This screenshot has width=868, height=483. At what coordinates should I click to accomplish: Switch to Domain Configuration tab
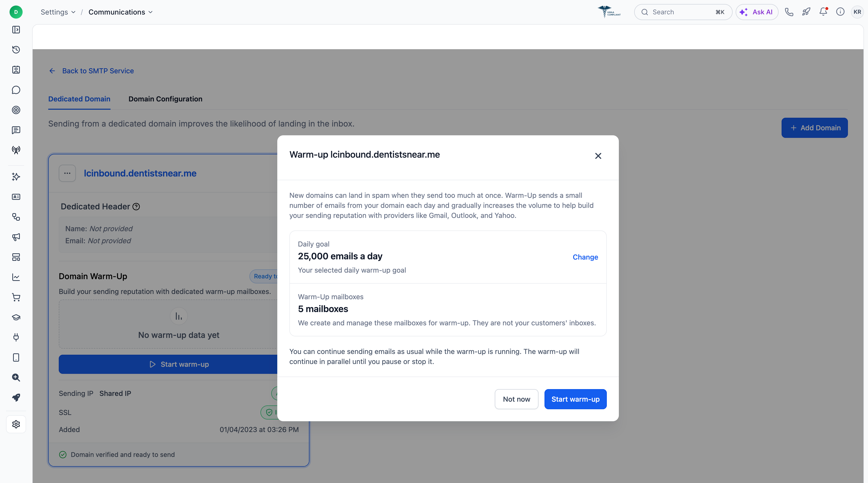pyautogui.click(x=165, y=99)
